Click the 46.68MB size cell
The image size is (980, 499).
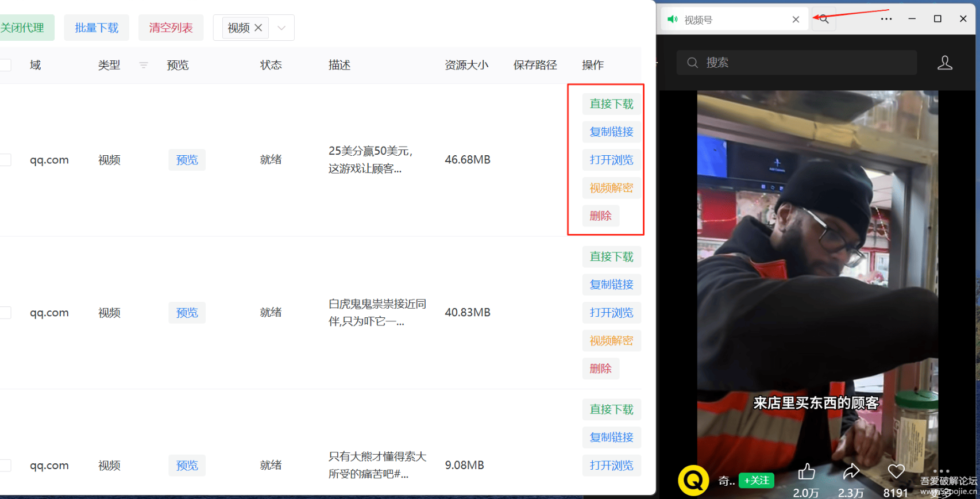(x=468, y=160)
